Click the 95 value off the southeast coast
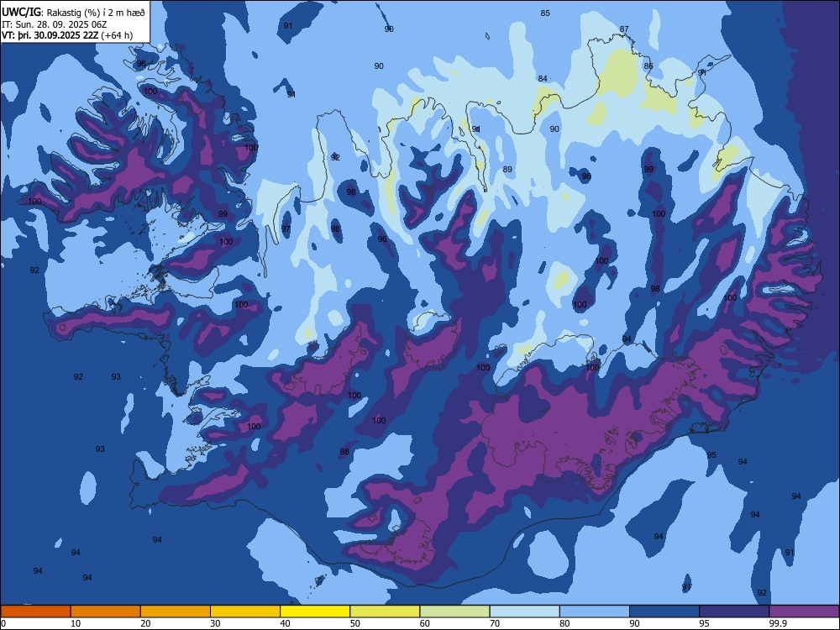This screenshot has width=840, height=630. (x=711, y=454)
